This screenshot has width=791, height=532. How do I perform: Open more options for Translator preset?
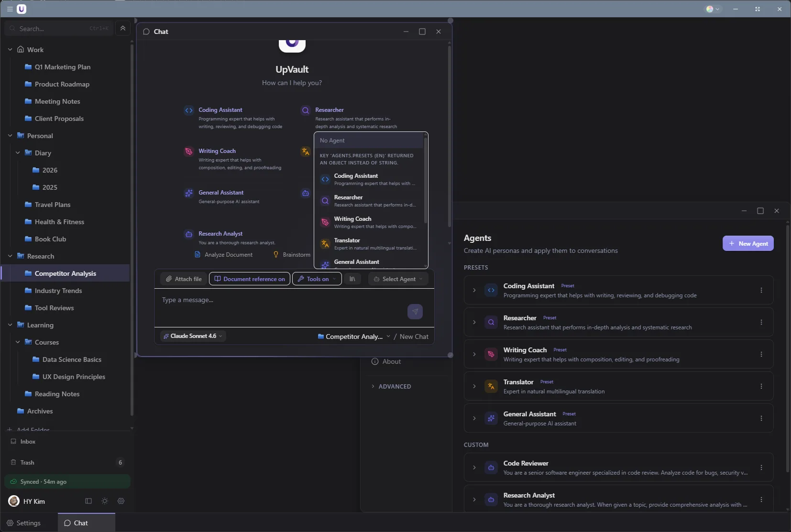761,386
